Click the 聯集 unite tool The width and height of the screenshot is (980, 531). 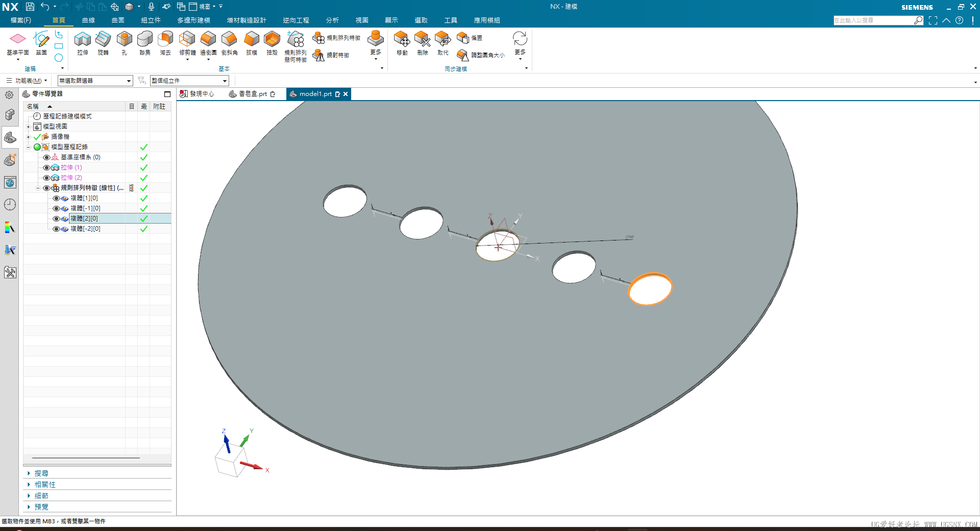145,43
